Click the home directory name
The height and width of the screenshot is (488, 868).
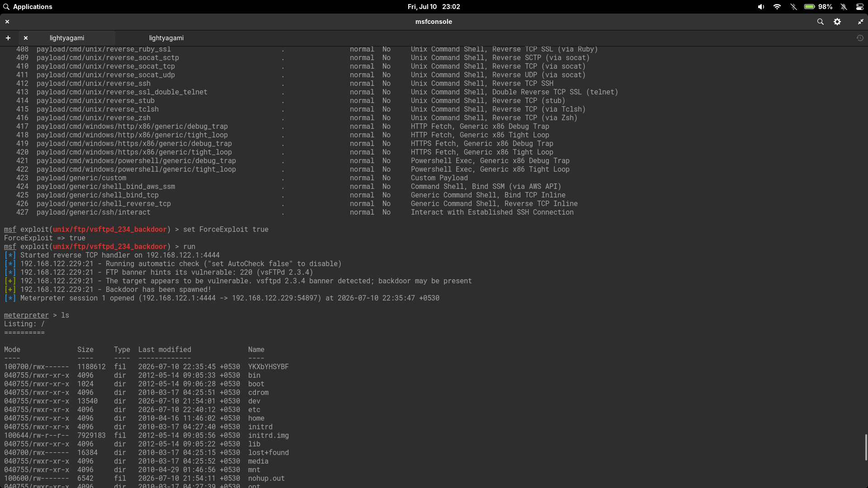(256, 418)
